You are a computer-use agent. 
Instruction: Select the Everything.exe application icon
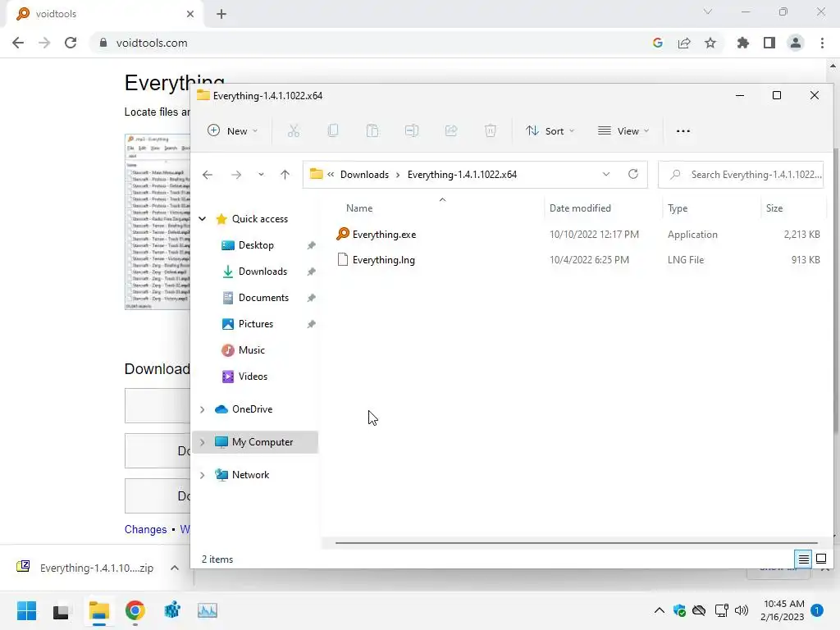pyautogui.click(x=343, y=234)
